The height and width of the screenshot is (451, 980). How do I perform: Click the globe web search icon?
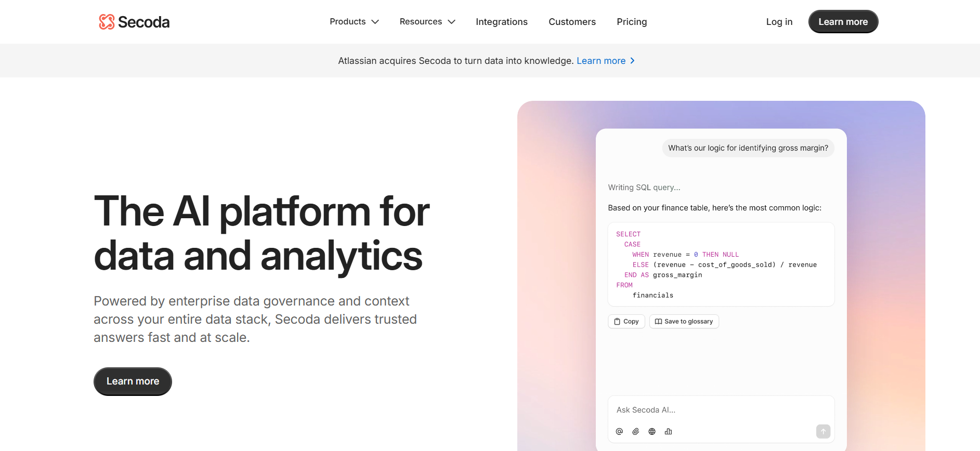pyautogui.click(x=652, y=431)
